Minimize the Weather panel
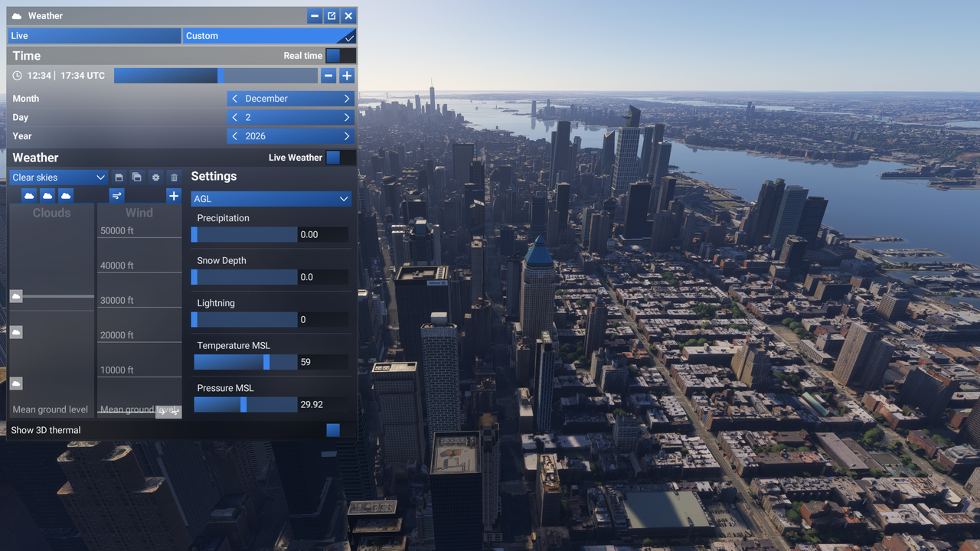 point(315,16)
